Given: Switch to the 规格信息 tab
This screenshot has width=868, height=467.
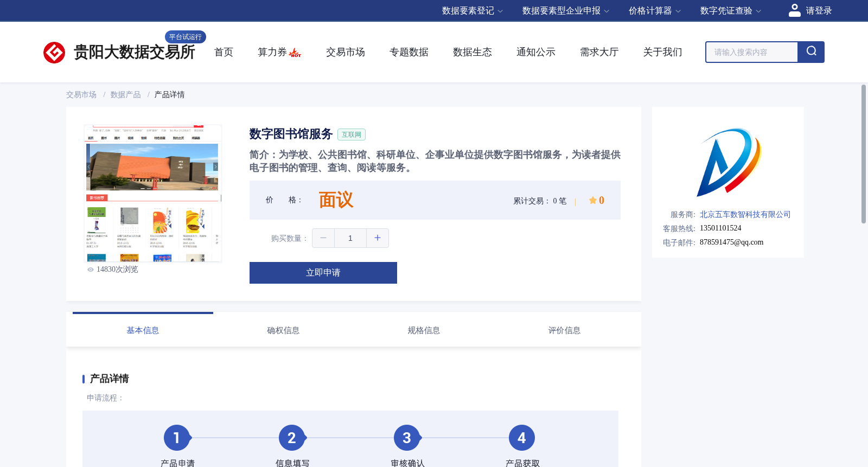Looking at the screenshot, I should pos(424,330).
